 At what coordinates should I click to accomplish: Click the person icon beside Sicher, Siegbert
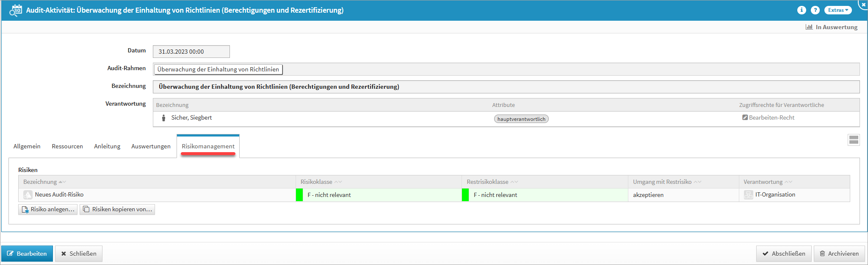coord(163,118)
